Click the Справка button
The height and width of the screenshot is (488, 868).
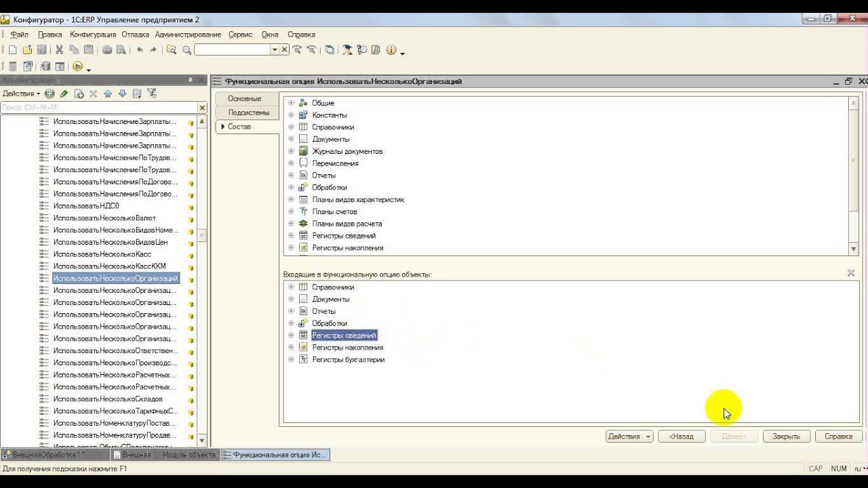(x=838, y=436)
